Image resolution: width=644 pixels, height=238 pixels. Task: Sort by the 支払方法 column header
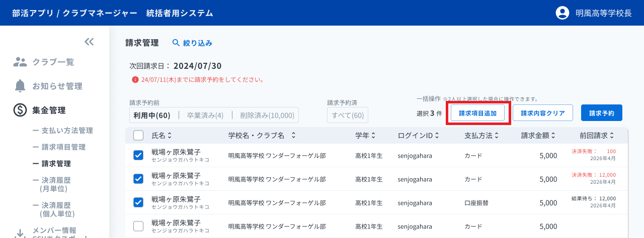tap(481, 136)
